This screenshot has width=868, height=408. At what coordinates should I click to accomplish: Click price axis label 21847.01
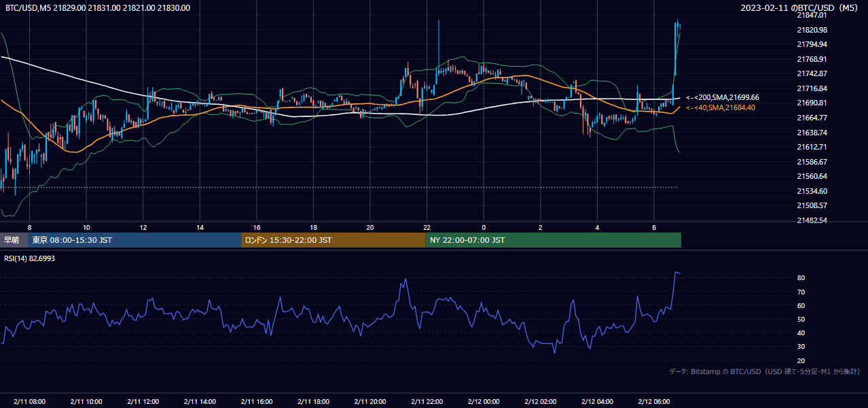click(812, 15)
